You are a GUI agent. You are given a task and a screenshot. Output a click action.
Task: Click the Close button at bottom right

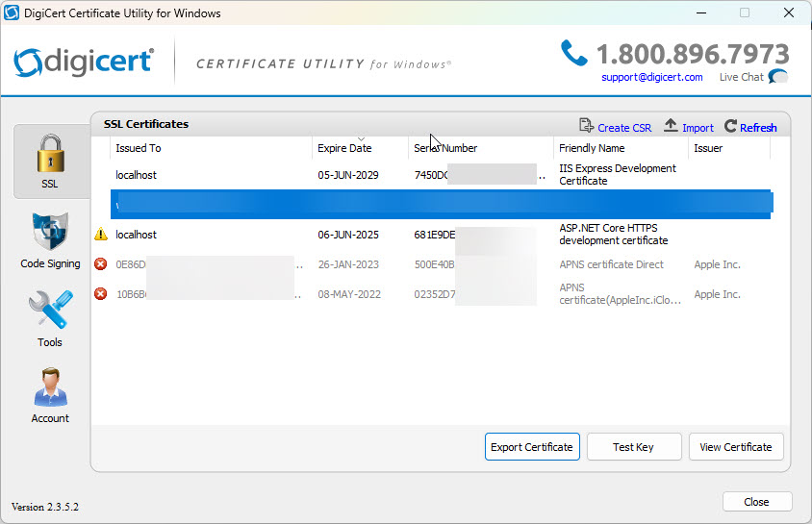click(x=757, y=502)
